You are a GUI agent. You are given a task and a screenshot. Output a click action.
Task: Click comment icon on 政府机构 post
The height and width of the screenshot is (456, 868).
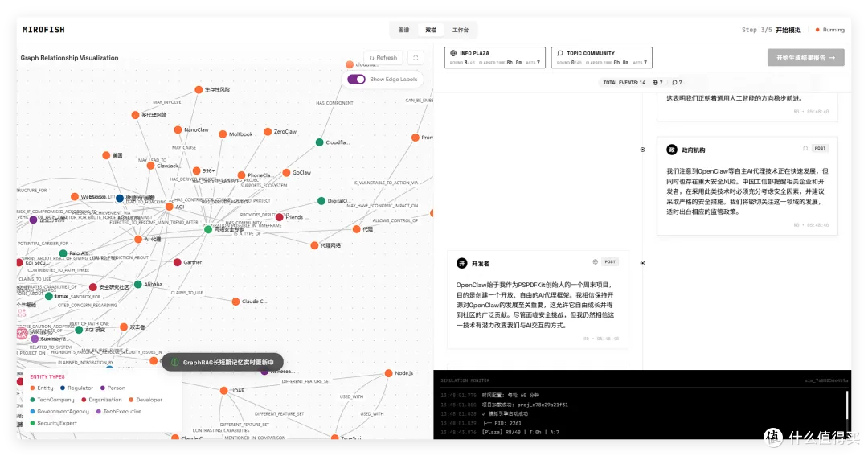pos(805,149)
